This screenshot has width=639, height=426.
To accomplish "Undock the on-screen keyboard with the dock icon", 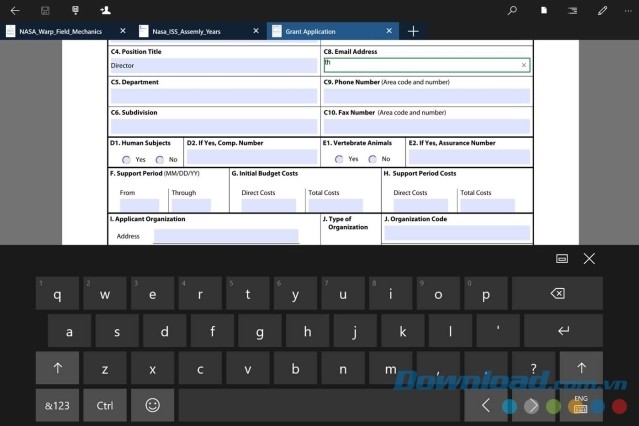I will 562,258.
